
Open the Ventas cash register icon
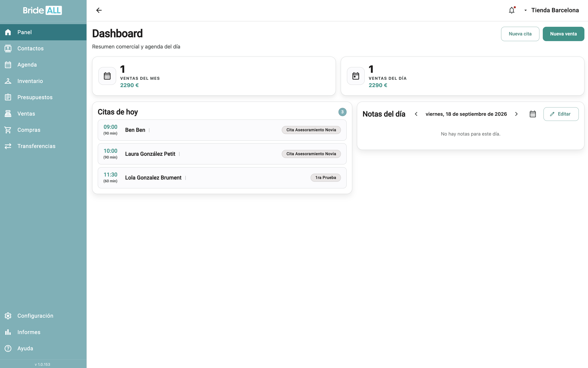[8, 114]
